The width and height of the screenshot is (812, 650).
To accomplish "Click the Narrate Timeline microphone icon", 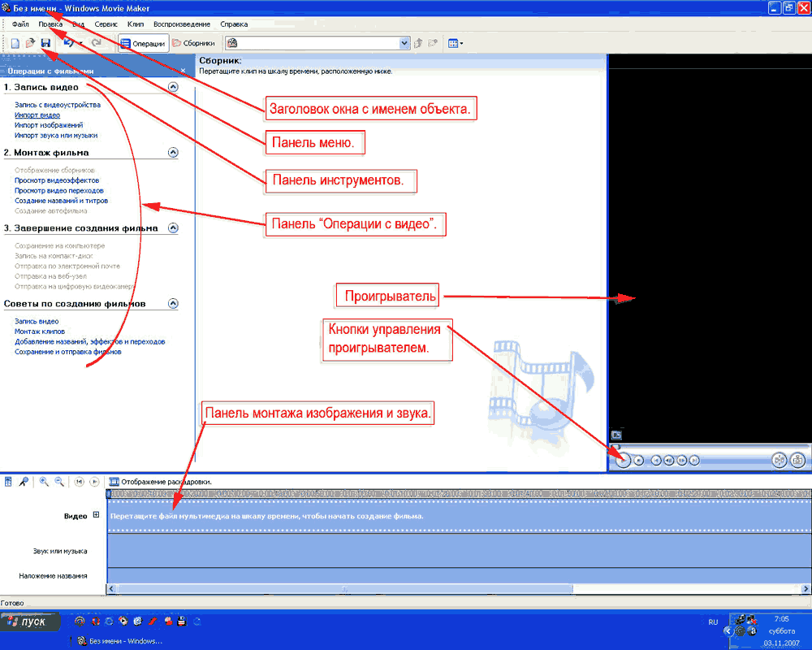I will [x=24, y=482].
